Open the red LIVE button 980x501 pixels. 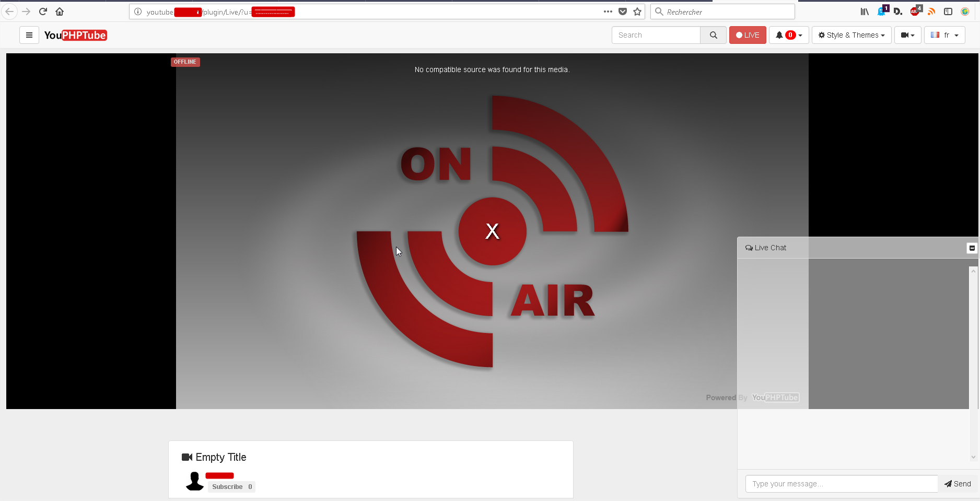(748, 35)
